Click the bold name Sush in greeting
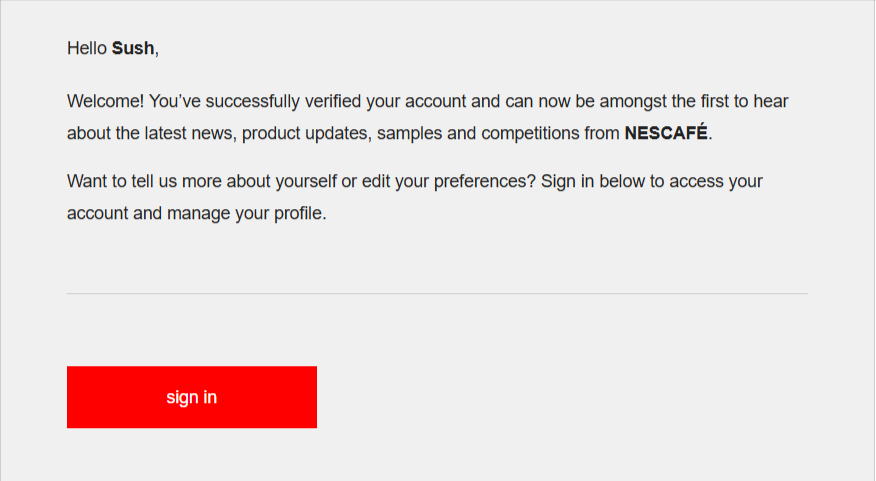876x481 pixels. point(133,49)
